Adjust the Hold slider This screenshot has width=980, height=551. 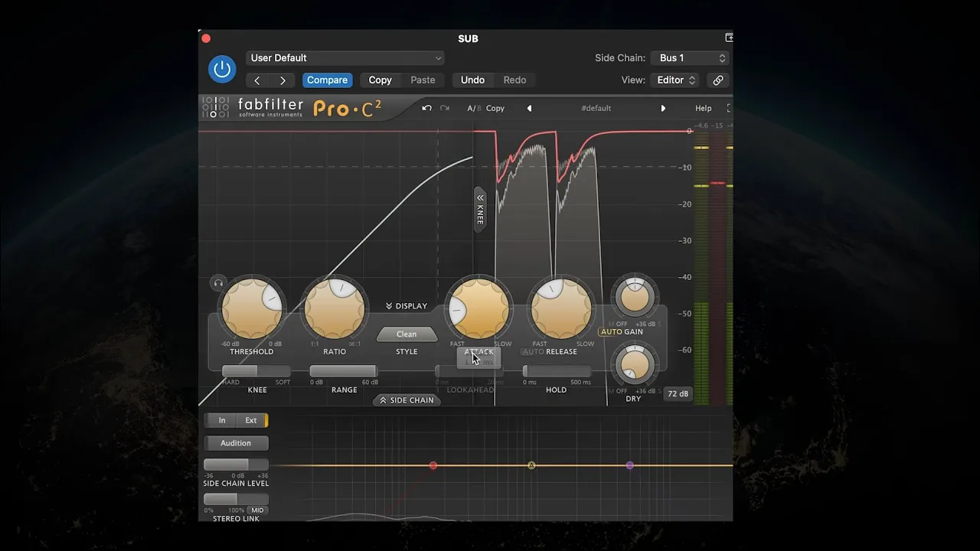557,371
